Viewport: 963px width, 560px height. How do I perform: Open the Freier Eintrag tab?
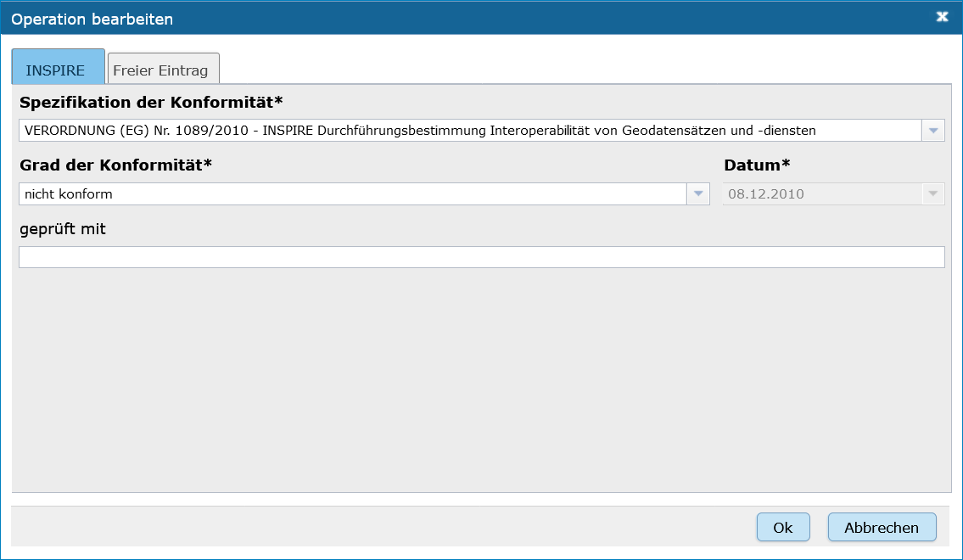tap(164, 69)
